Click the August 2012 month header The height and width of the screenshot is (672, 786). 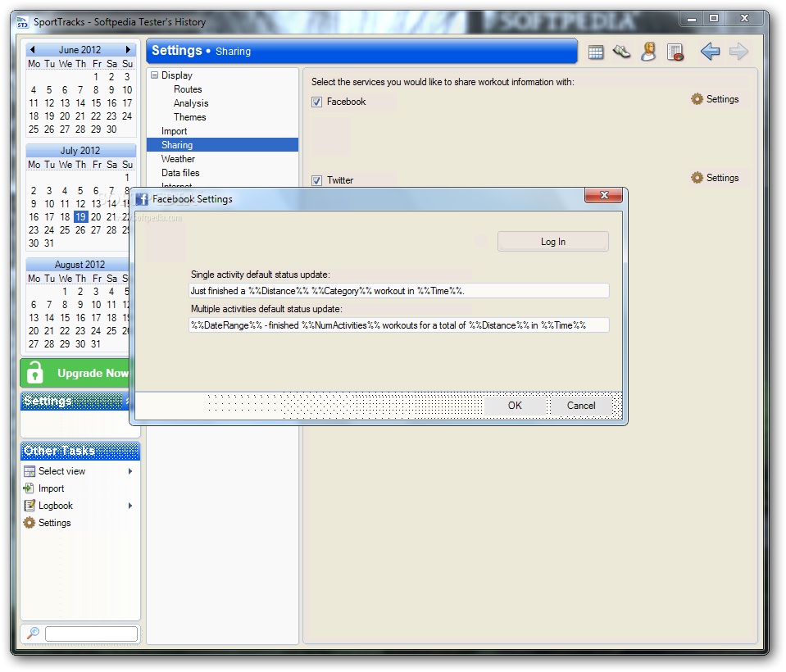click(80, 264)
